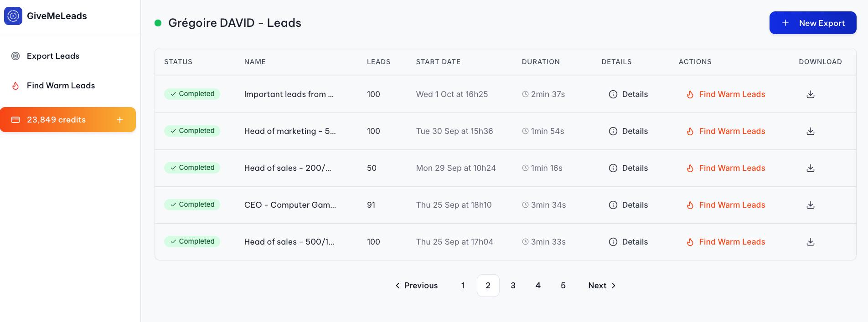Image resolution: width=868 pixels, height=322 pixels.
Task: Open Find Warm Leads in sidebar
Action: click(x=61, y=86)
